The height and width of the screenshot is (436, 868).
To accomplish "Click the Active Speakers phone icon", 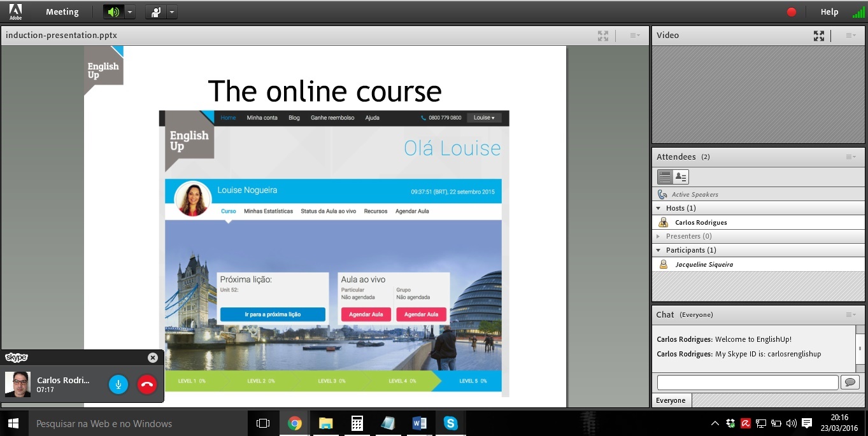I will [x=662, y=194].
